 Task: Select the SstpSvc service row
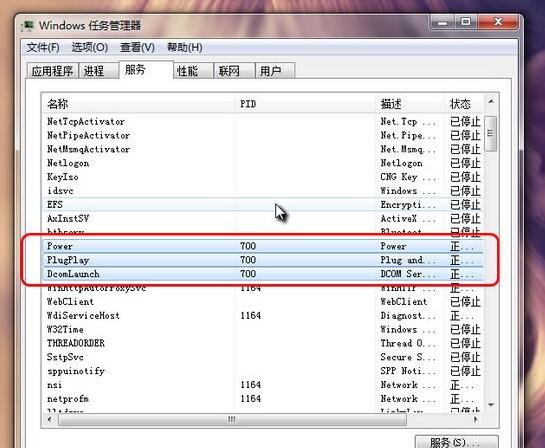click(x=263, y=357)
